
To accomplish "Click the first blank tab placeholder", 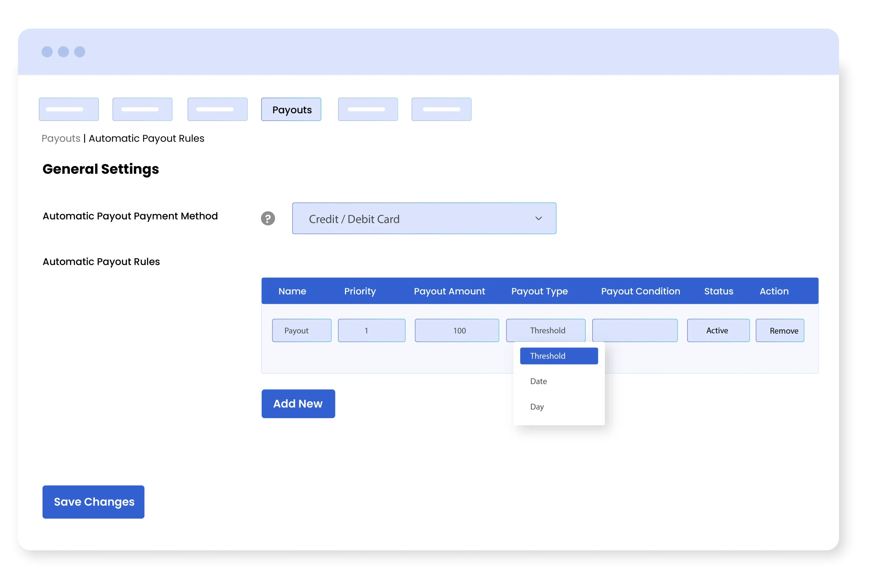I will (68, 110).
